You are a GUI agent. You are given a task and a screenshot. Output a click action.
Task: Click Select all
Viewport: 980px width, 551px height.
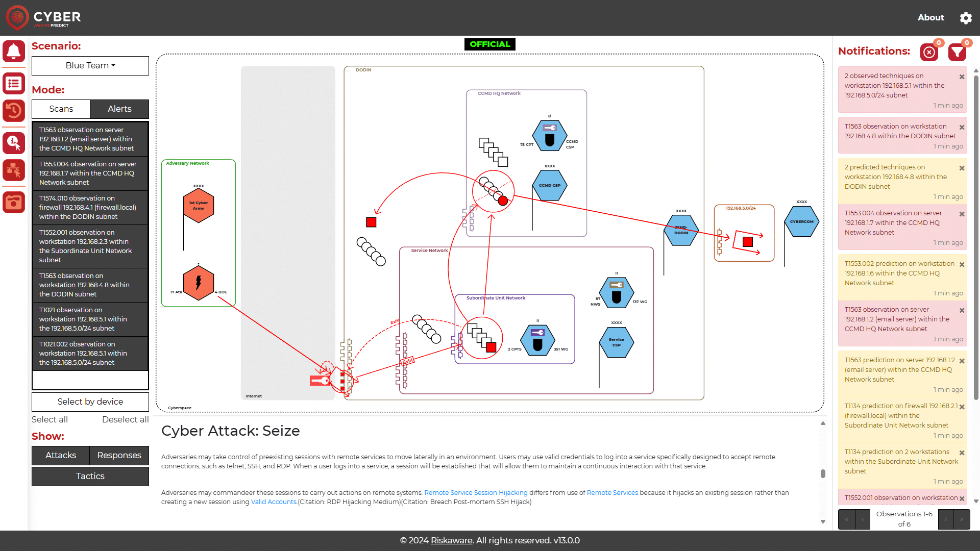click(x=50, y=419)
